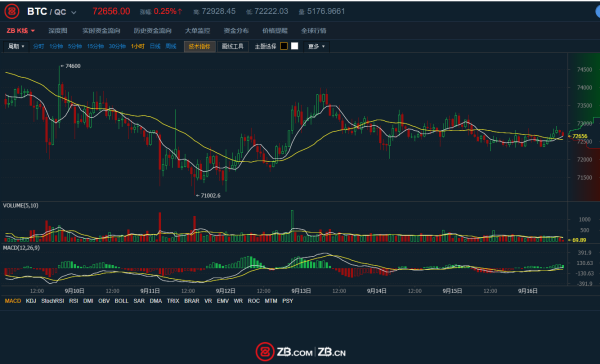Select the 日线 timeframe
Screen dimensions: 600x364
point(155,46)
